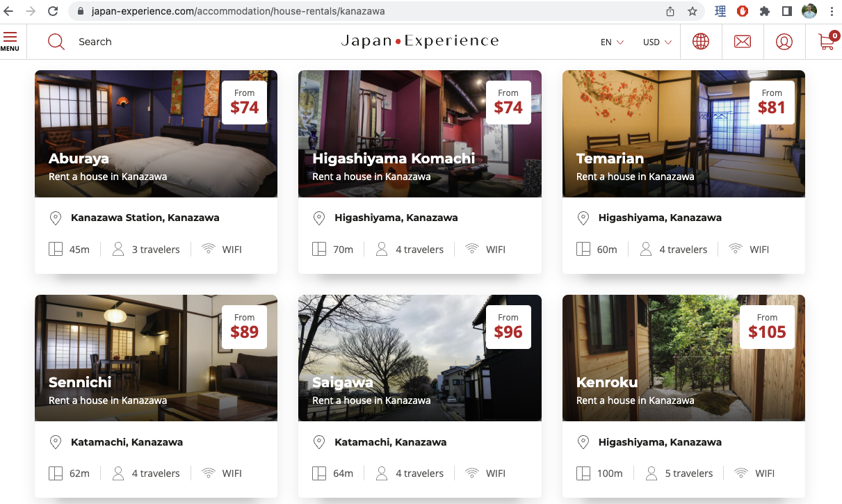Open the hamburger MENU icon
The height and width of the screenshot is (504, 842).
click(10, 41)
